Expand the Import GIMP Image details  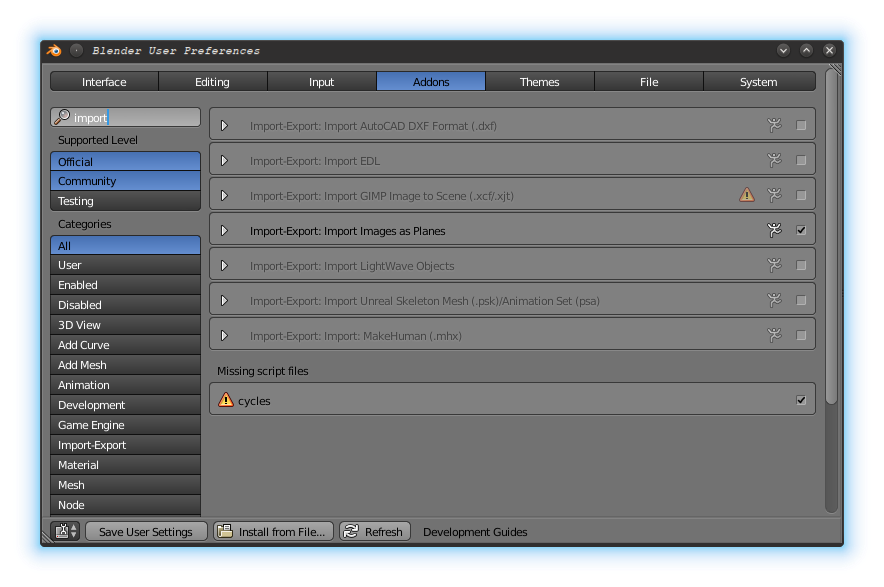tap(224, 195)
